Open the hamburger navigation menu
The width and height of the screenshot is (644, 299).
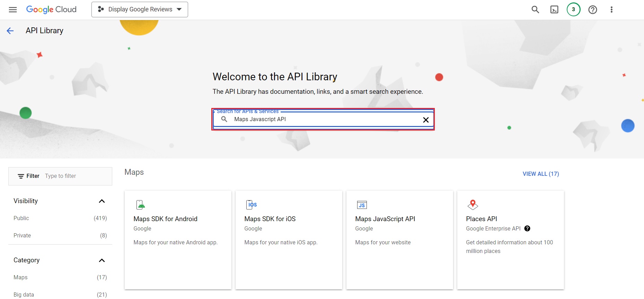click(13, 10)
